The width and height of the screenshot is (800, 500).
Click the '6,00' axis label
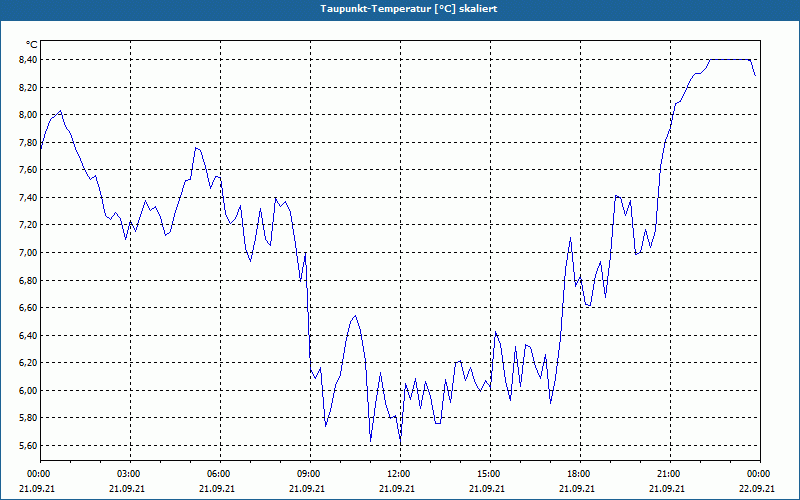pyautogui.click(x=29, y=390)
